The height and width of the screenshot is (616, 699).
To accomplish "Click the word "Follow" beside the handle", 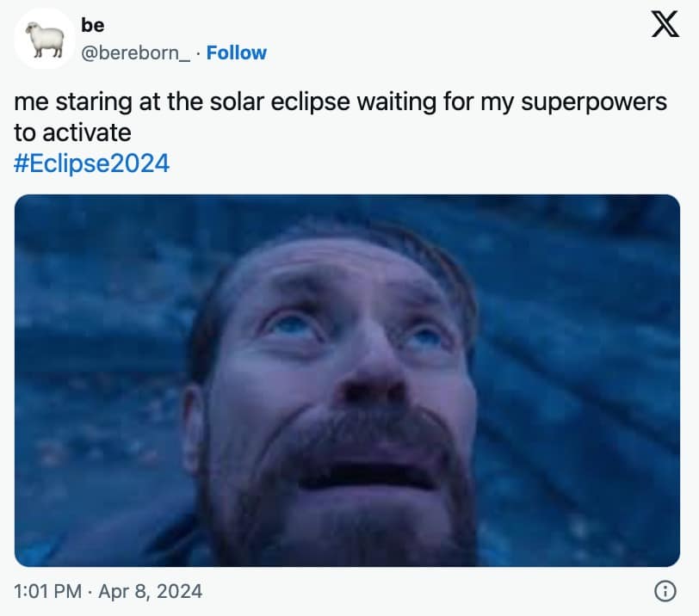I will (237, 52).
